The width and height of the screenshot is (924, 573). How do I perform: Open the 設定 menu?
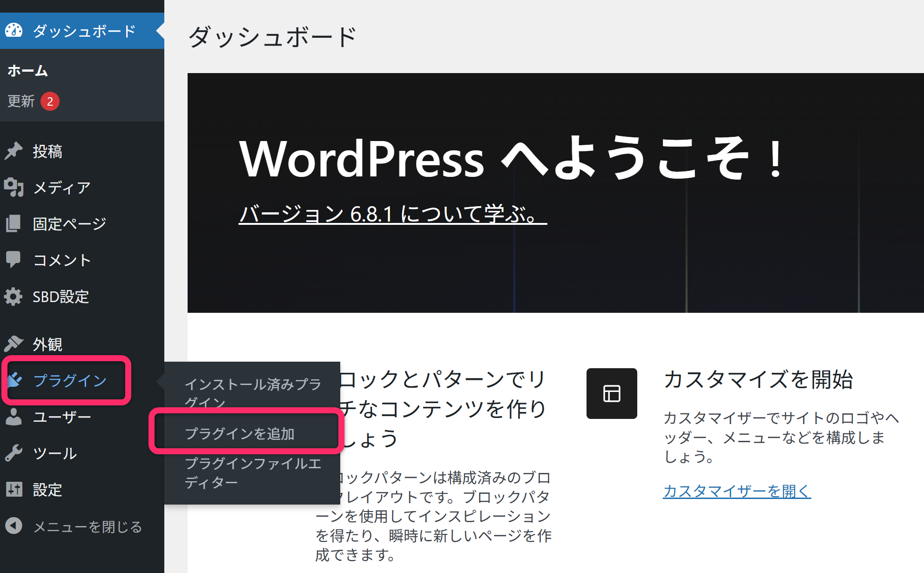pos(82,489)
